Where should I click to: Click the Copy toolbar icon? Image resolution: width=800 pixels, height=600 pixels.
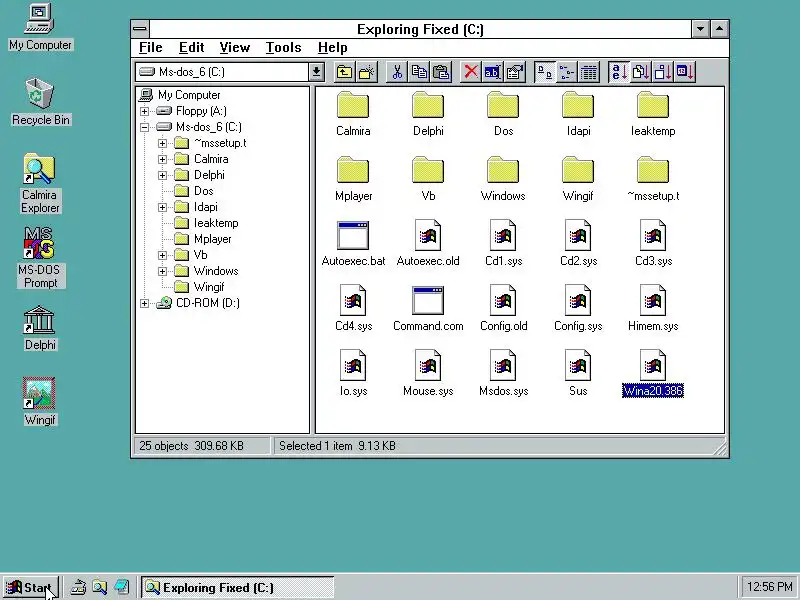(x=419, y=72)
